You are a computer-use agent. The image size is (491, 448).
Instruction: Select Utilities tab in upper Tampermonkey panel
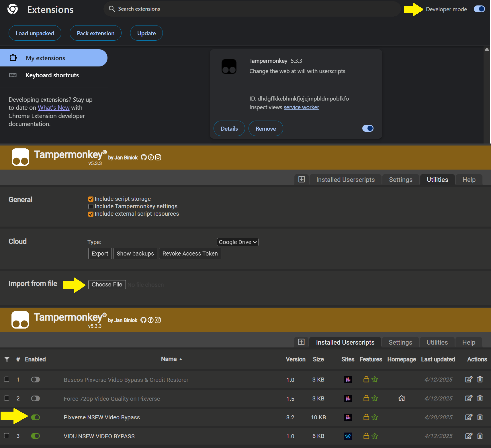coord(437,180)
